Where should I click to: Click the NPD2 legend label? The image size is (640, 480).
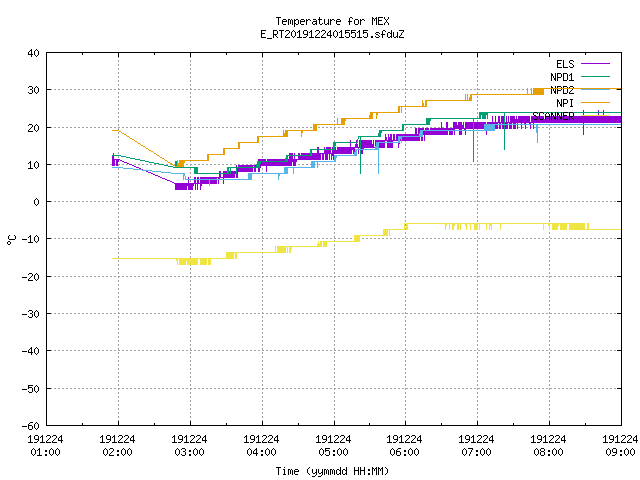tap(562, 90)
